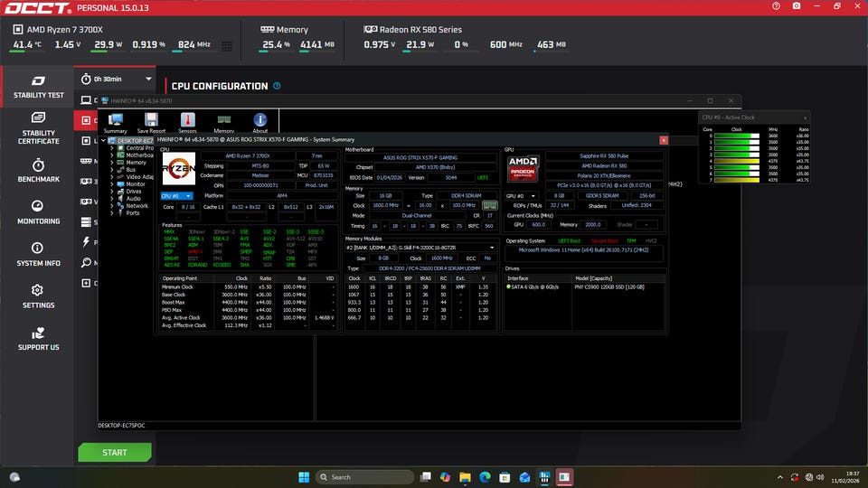This screenshot has width=868, height=488.
Task: Click the memory module icon beside the clock
Action: pos(489,205)
